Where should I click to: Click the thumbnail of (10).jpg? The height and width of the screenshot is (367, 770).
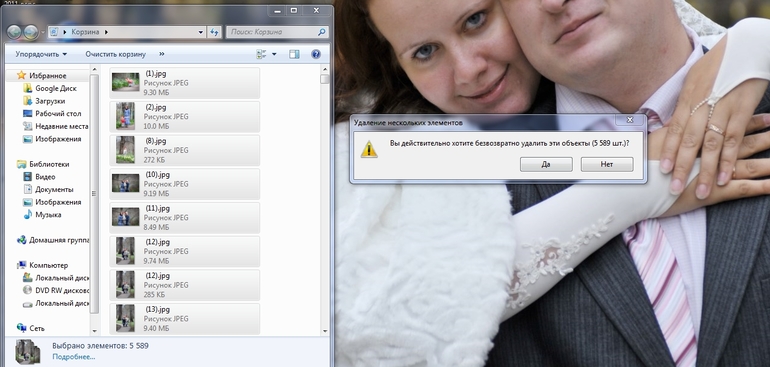(126, 183)
